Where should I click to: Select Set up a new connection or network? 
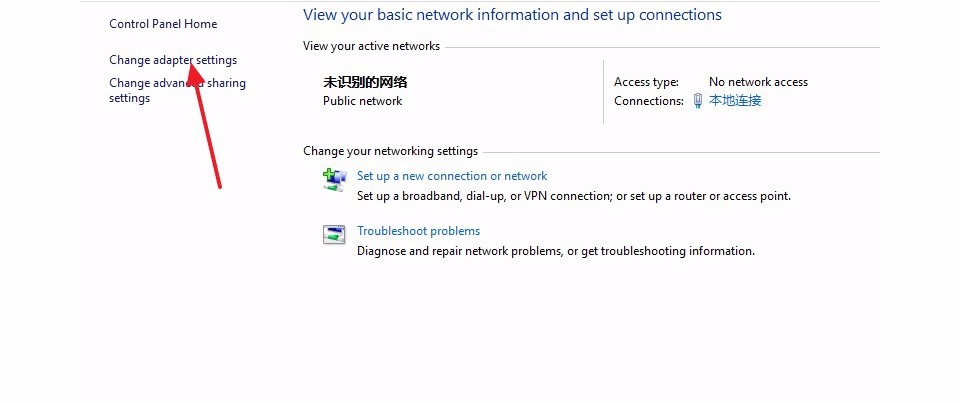tap(452, 176)
